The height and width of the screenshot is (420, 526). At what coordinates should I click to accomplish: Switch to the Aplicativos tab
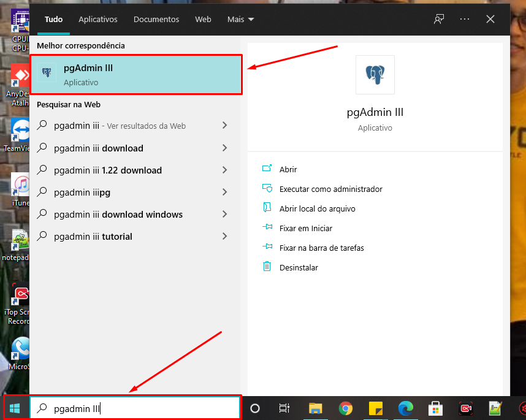pyautogui.click(x=97, y=19)
